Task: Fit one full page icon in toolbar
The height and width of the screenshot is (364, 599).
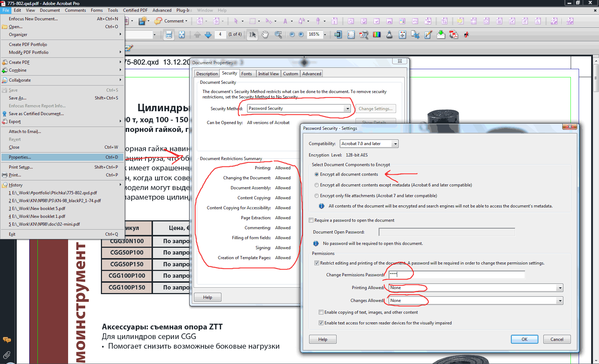Action: pyautogui.click(x=182, y=35)
